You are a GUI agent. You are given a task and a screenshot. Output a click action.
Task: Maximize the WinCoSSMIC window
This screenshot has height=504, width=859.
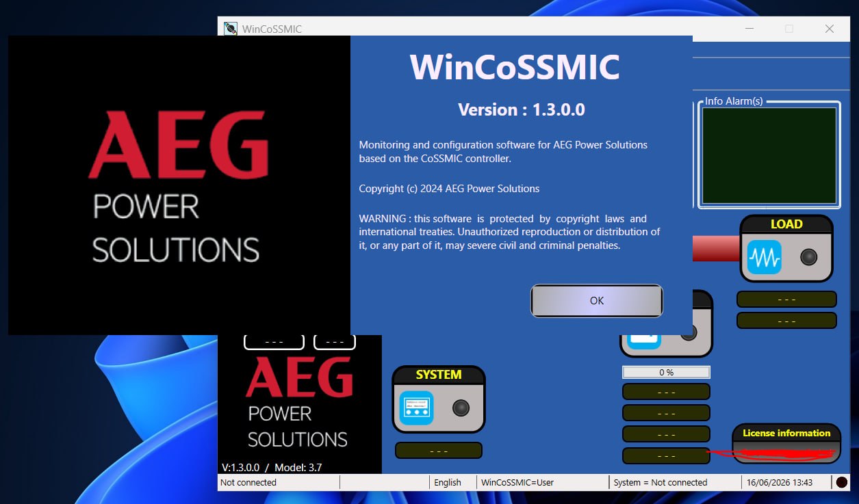coord(789,29)
